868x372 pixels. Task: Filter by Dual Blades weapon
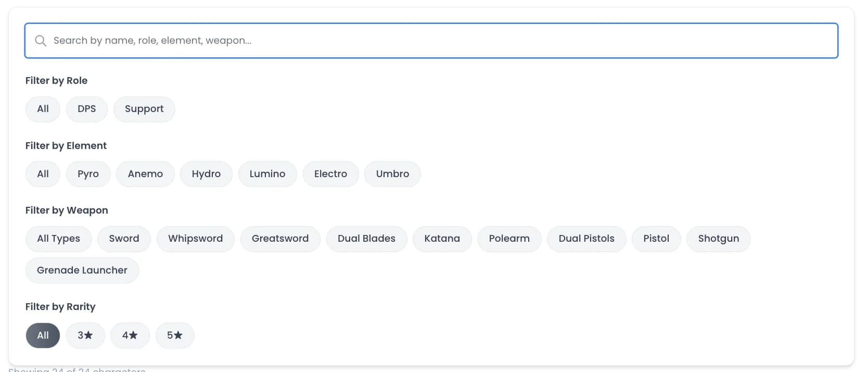point(366,239)
